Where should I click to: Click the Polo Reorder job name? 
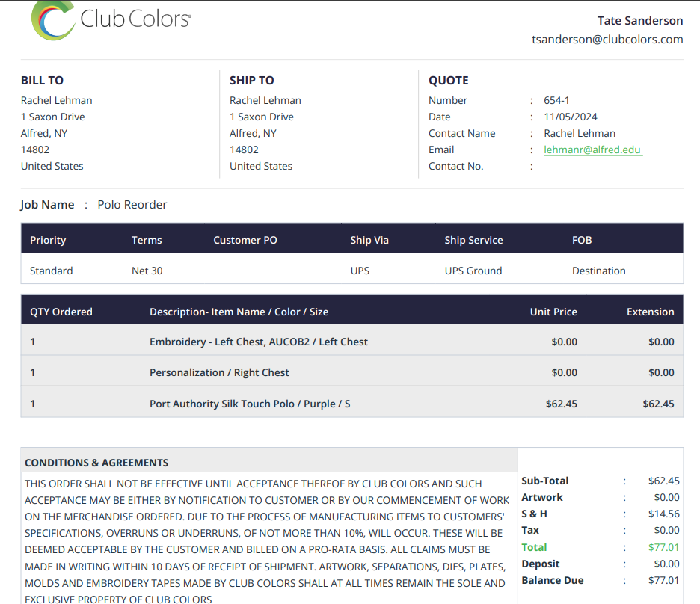(x=132, y=204)
